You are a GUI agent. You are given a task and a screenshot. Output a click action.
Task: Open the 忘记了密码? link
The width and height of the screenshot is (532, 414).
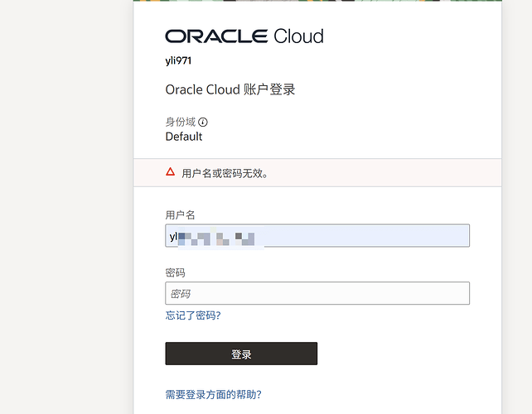193,315
